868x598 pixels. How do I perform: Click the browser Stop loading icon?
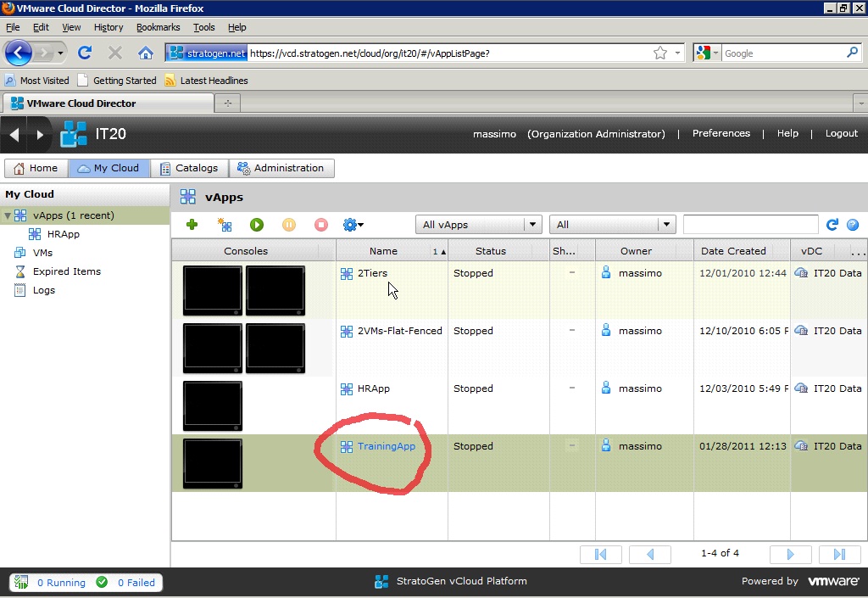115,53
